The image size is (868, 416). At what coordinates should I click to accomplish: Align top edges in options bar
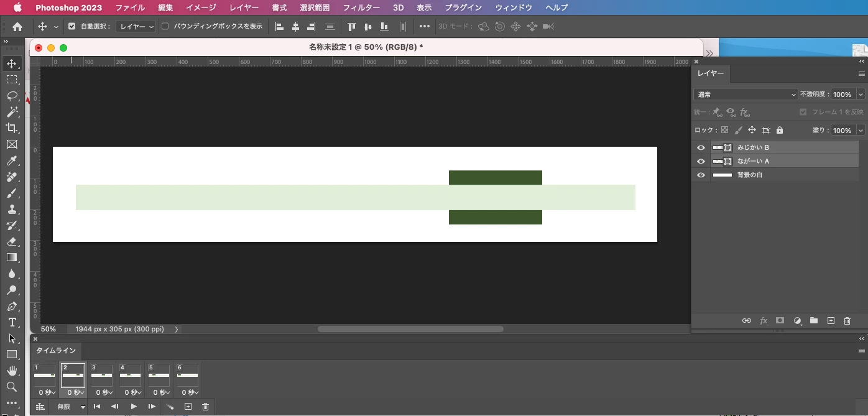pyautogui.click(x=352, y=27)
